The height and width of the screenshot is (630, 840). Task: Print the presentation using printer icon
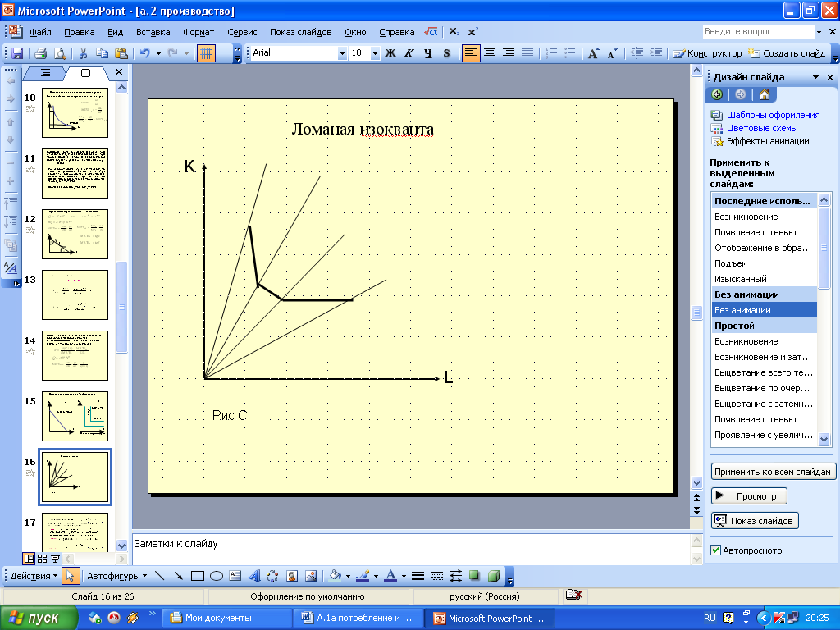pos(41,53)
